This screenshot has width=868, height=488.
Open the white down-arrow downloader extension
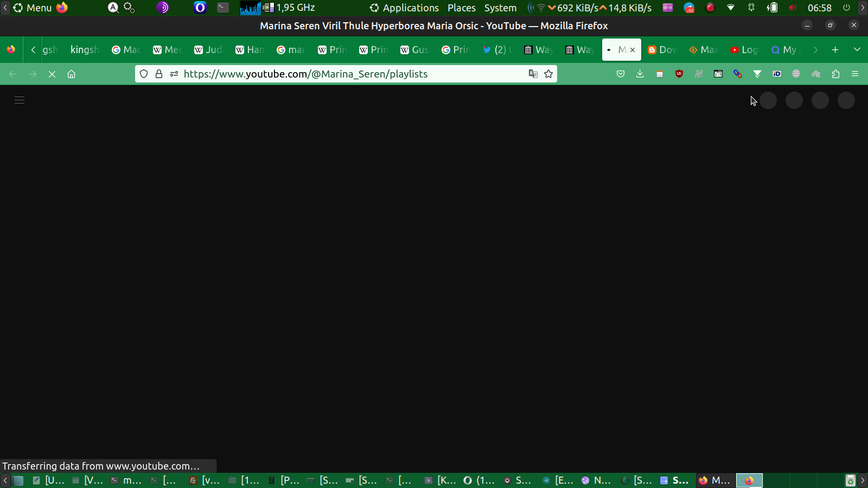[757, 74]
